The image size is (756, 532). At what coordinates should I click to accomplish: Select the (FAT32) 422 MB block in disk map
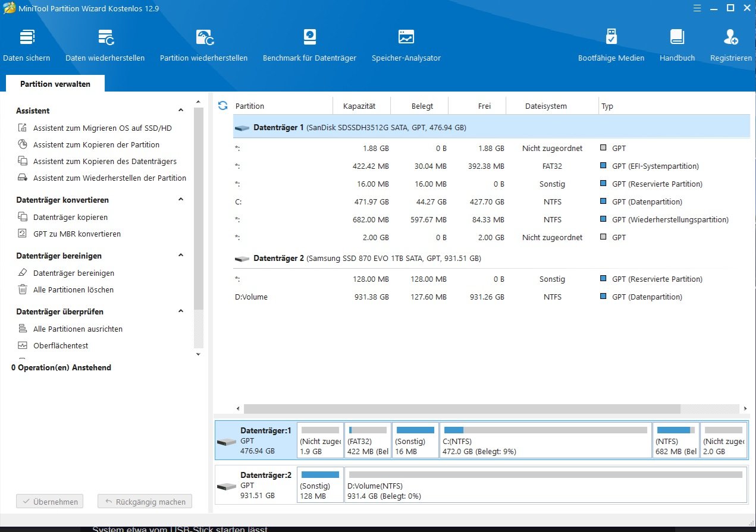[x=368, y=440]
